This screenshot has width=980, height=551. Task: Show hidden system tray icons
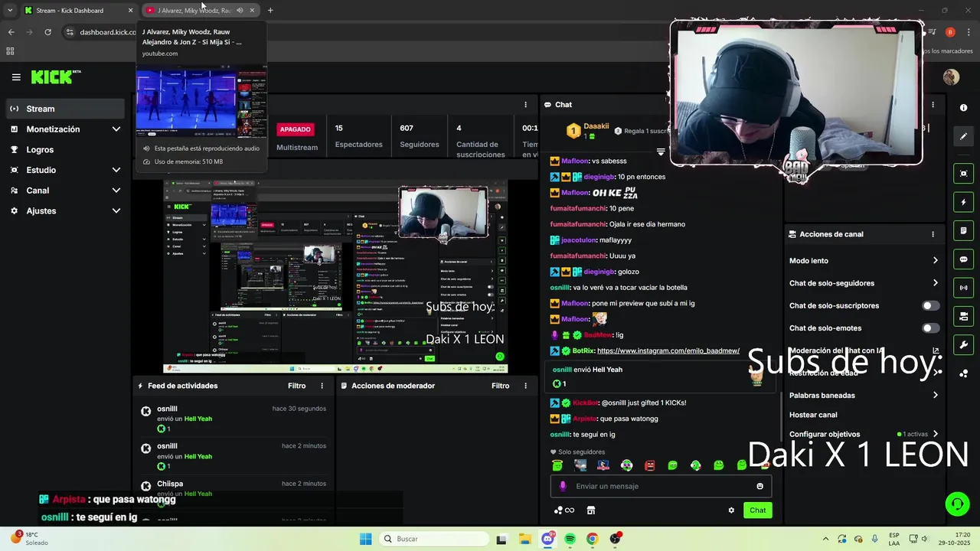(825, 539)
